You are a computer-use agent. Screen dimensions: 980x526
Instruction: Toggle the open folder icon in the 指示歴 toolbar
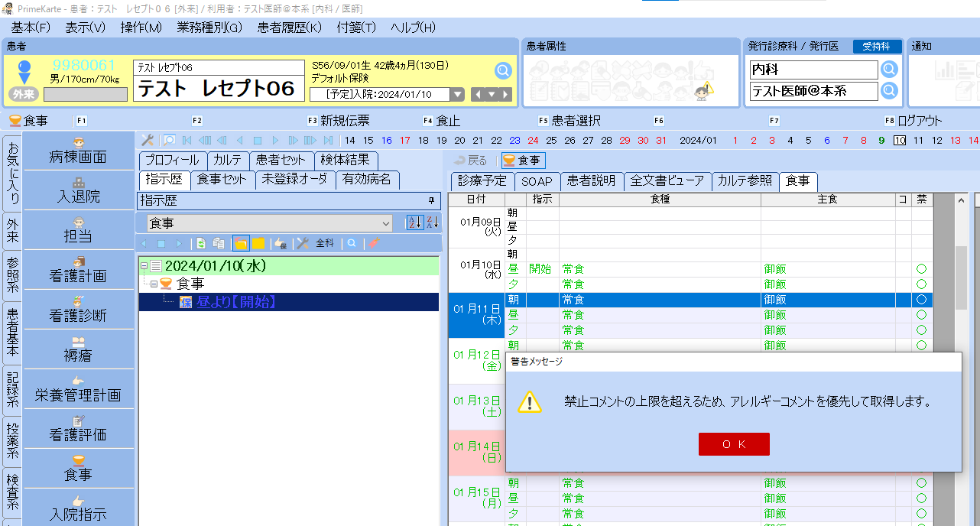[240, 243]
